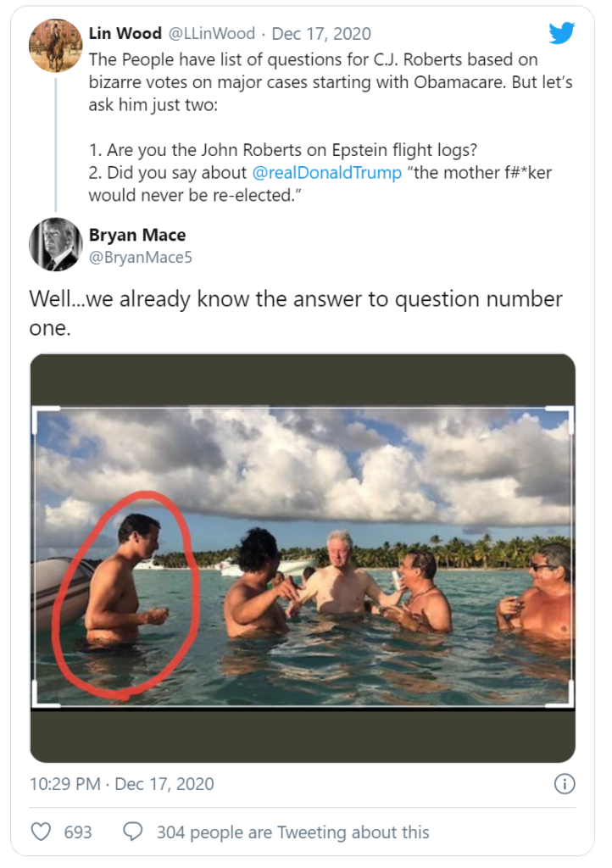Open the attached beach photo
The width and height of the screenshot is (612, 868).
click(x=303, y=557)
